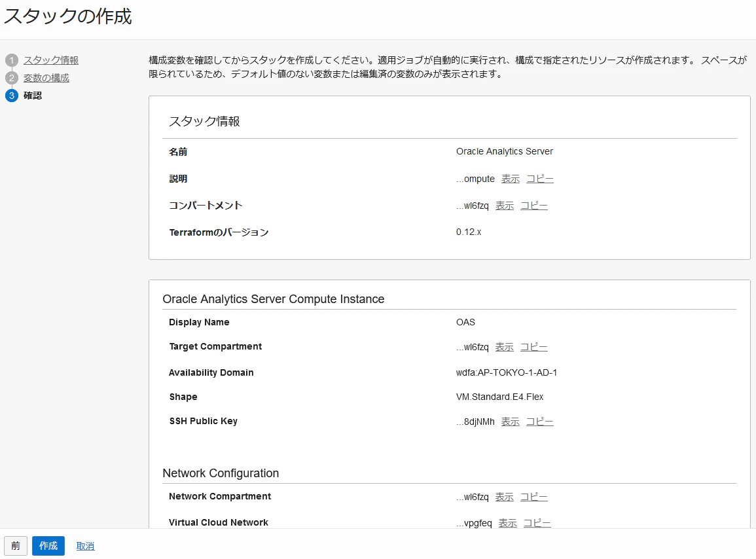Select step 3 確認 label
This screenshot has width=756, height=559.
[x=33, y=96]
